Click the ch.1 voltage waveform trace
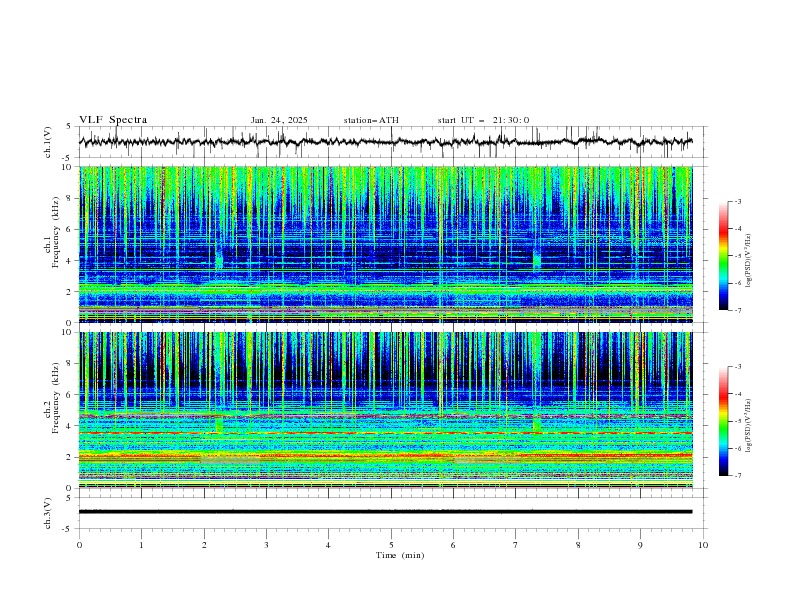This screenshot has width=792, height=612. tap(385, 142)
